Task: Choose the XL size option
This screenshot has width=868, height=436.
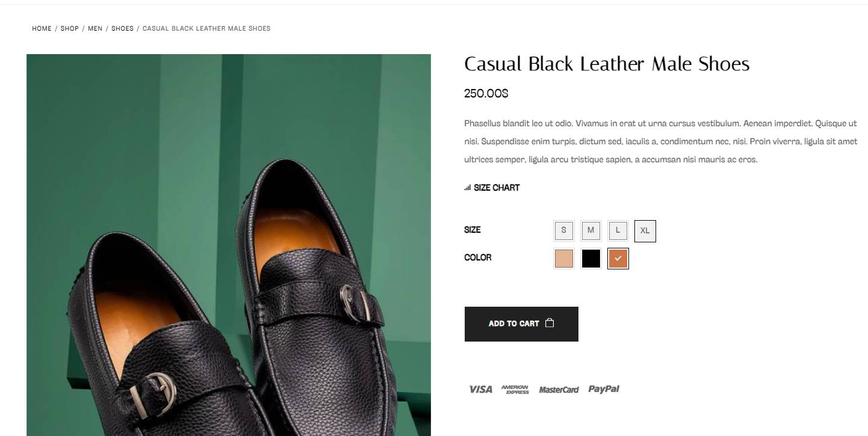Action: (x=645, y=231)
